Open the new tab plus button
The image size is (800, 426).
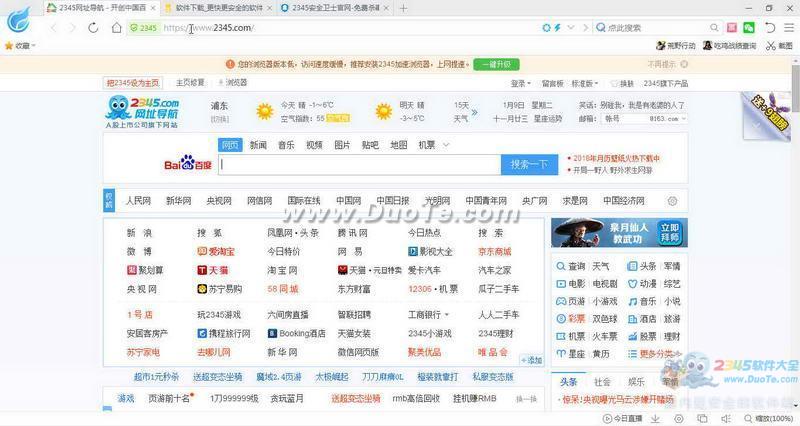403,8
